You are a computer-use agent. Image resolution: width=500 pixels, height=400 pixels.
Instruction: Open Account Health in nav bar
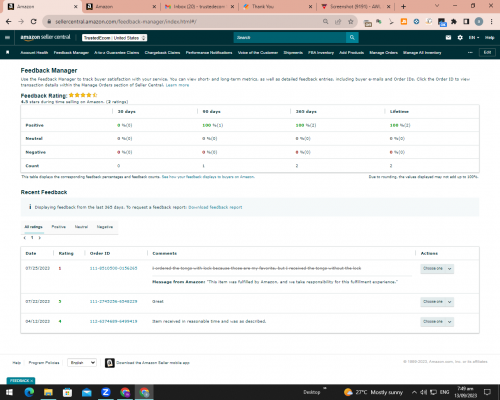(x=34, y=52)
